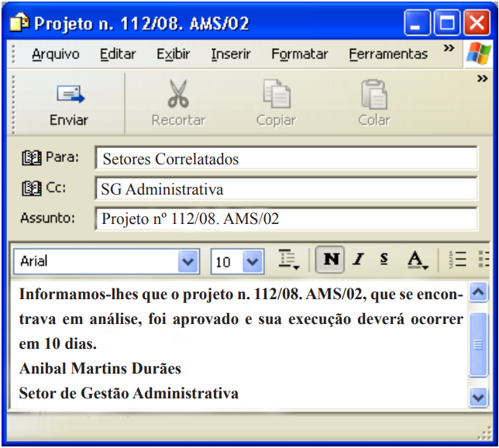This screenshot has width=499, height=448.
Task: Open the font size 10 dropdown
Action: tap(253, 262)
